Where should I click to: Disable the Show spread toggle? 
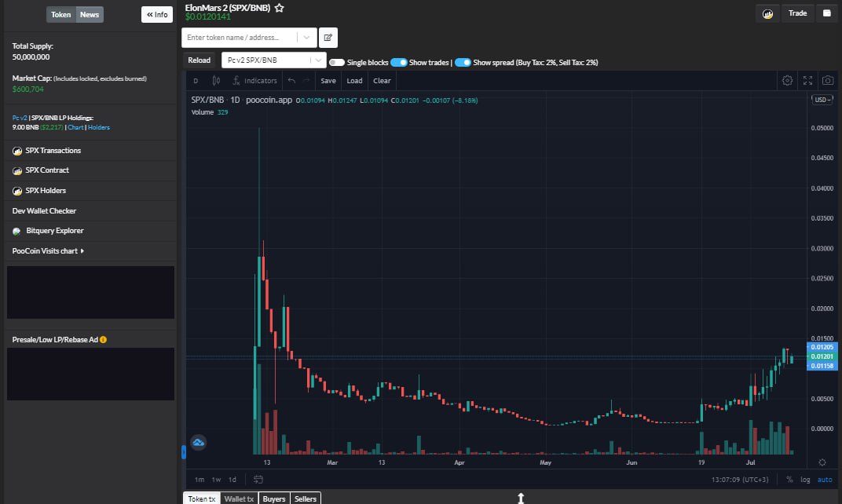point(463,62)
